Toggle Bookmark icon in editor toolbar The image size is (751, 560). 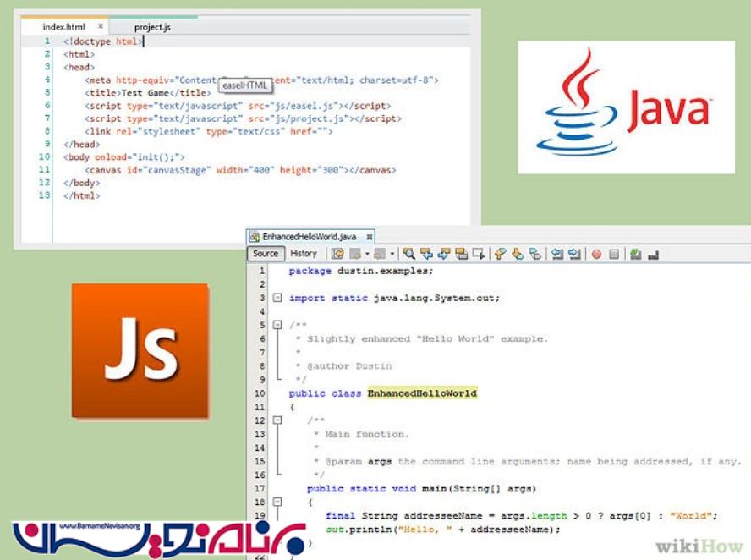tap(535, 254)
